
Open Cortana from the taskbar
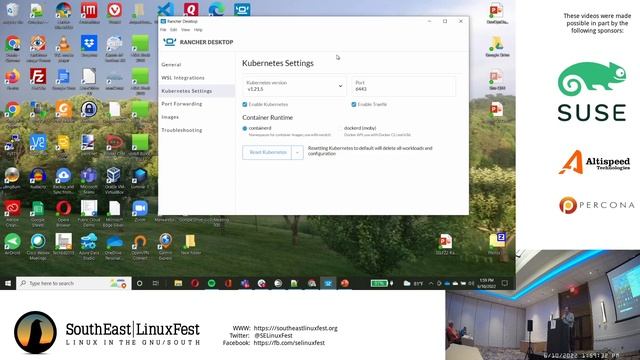pyautogui.click(x=140, y=283)
